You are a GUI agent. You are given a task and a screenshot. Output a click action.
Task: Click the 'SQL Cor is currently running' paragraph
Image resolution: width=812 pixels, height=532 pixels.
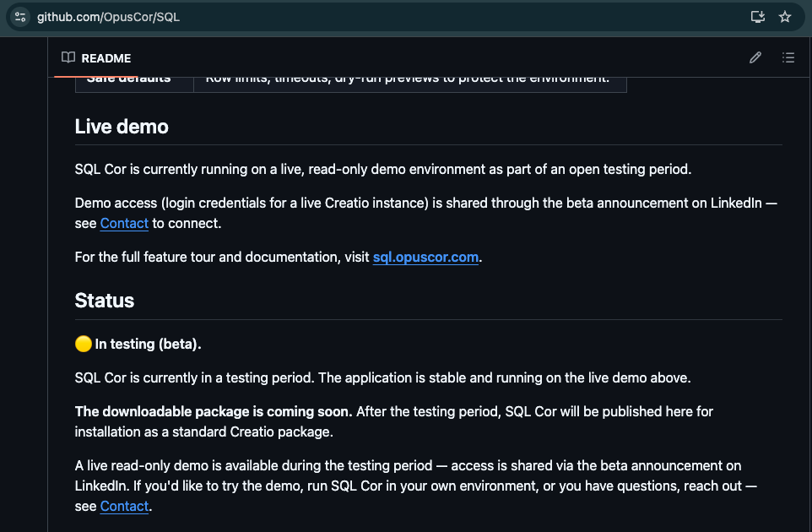click(x=383, y=170)
